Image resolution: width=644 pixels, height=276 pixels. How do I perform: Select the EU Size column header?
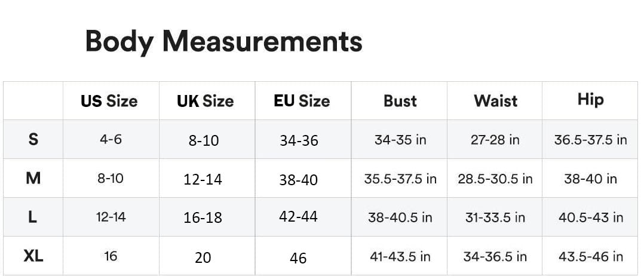[302, 101]
